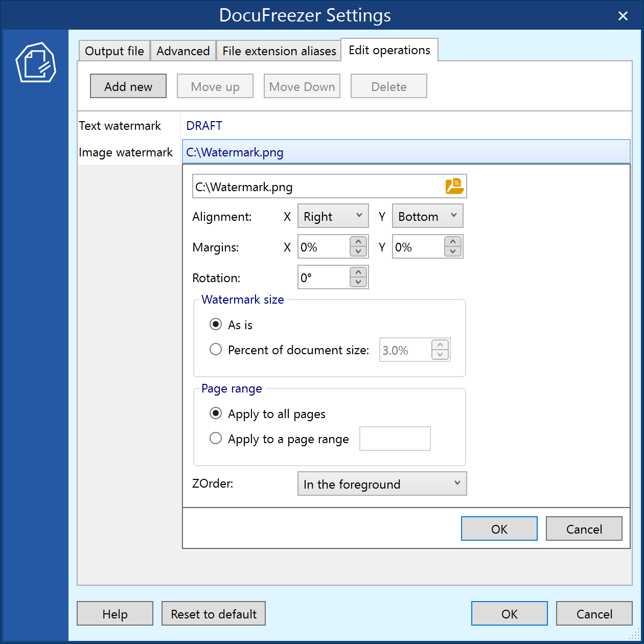The width and height of the screenshot is (644, 644).
Task: Decrease the X margin value
Action: coord(358,252)
